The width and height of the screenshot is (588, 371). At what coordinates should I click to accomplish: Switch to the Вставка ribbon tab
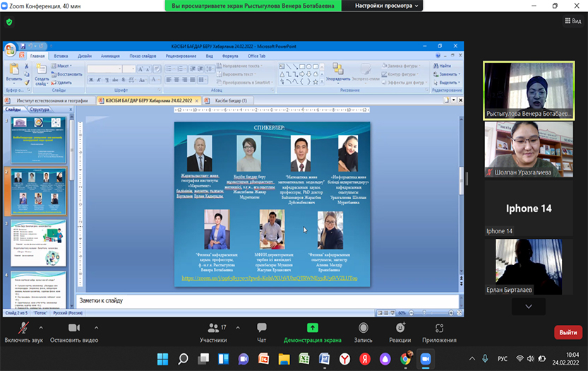coord(61,55)
